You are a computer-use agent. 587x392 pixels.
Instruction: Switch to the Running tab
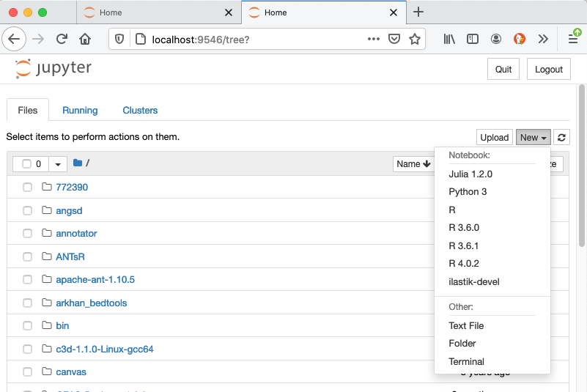80,110
